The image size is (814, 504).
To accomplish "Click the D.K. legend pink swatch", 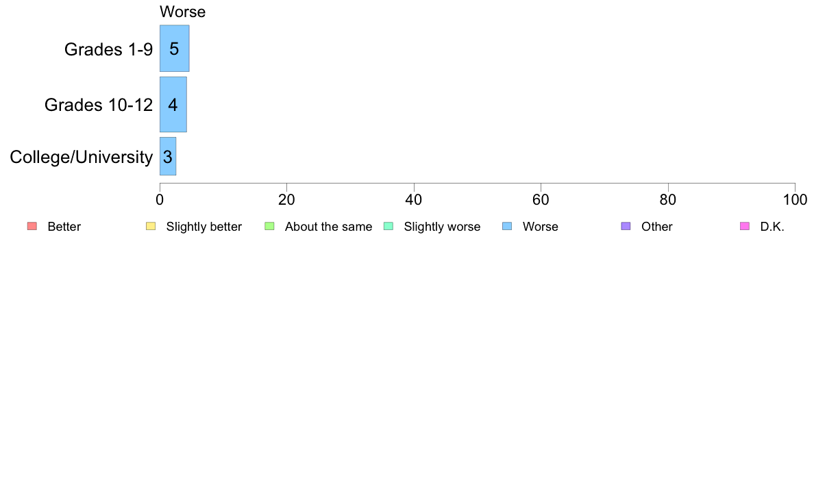I will [745, 226].
